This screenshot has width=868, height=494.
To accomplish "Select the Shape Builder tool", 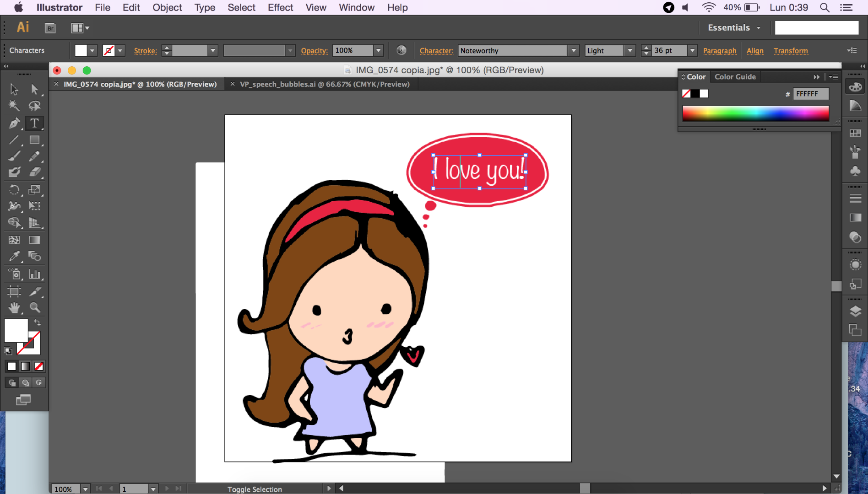I will coord(14,223).
